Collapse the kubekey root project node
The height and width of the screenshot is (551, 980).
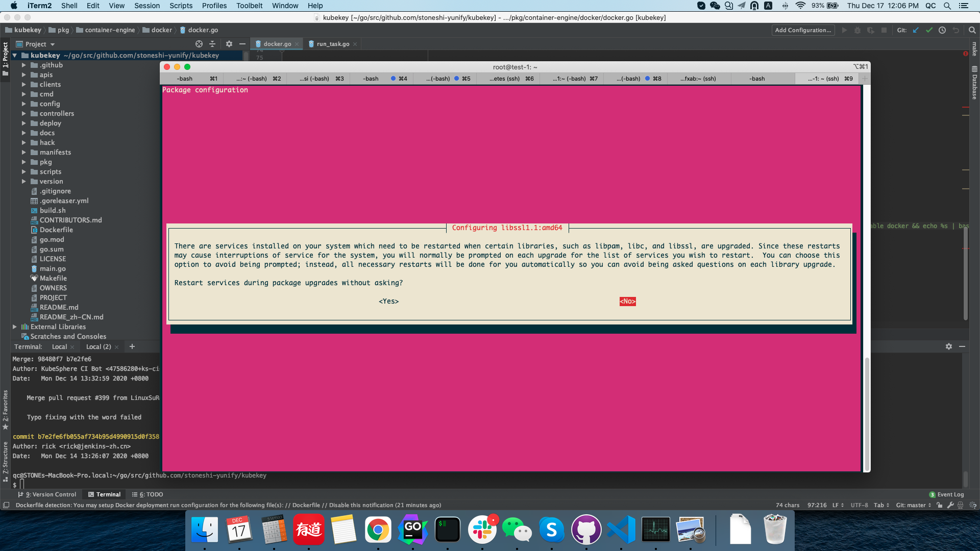pos(14,56)
